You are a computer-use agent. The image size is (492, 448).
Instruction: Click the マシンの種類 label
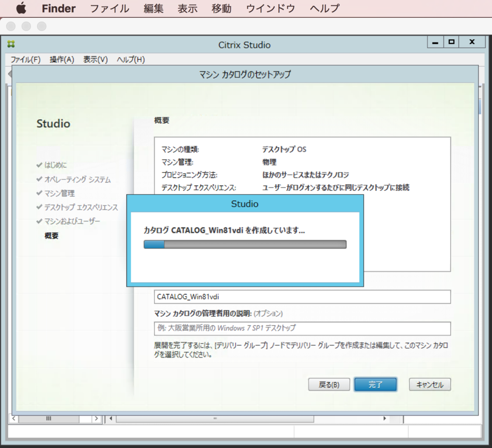[x=180, y=149]
